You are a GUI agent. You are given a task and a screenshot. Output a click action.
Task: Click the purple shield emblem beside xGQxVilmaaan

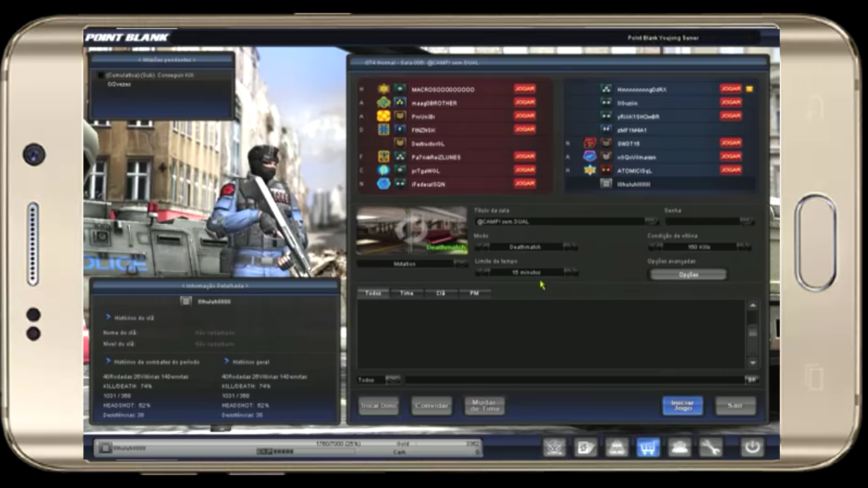coord(590,157)
